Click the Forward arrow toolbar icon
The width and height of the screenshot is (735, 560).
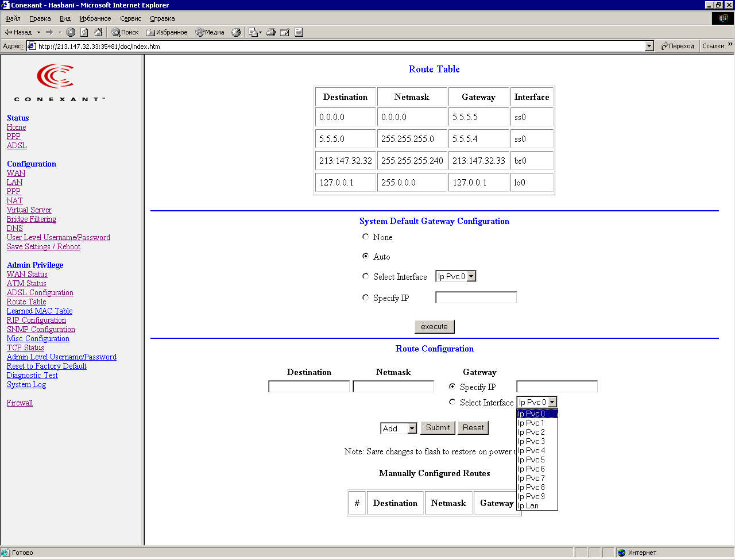[x=49, y=32]
